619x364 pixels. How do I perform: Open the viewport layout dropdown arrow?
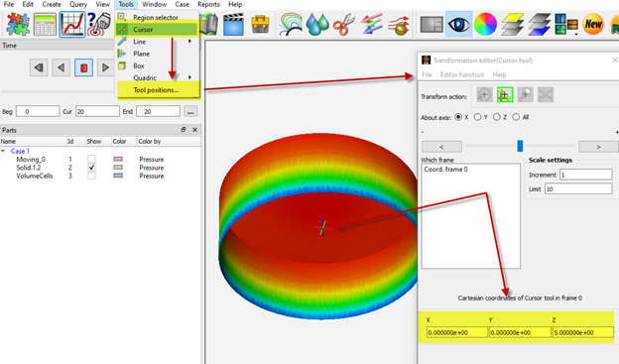pyautogui.click(x=576, y=35)
